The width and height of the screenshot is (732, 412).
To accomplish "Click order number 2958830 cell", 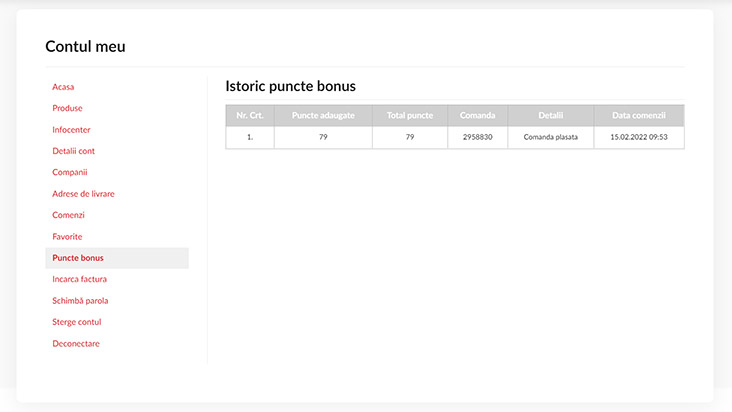I will pyautogui.click(x=478, y=137).
